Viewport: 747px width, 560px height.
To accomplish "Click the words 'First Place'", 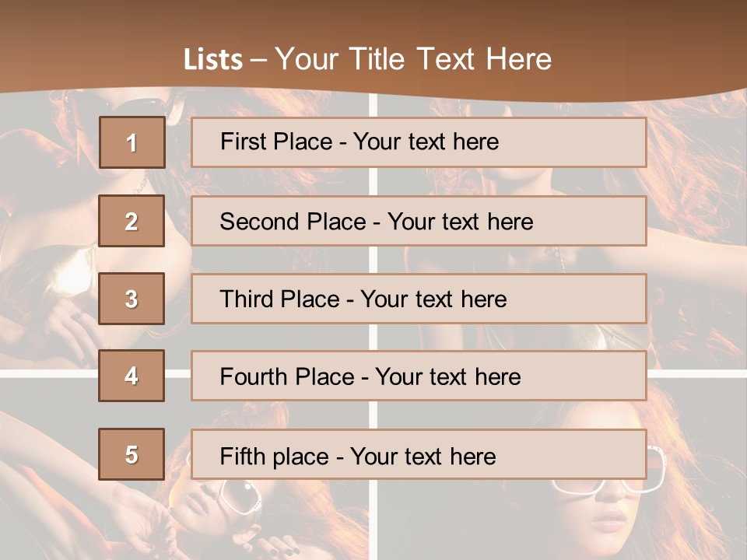I will point(276,142).
